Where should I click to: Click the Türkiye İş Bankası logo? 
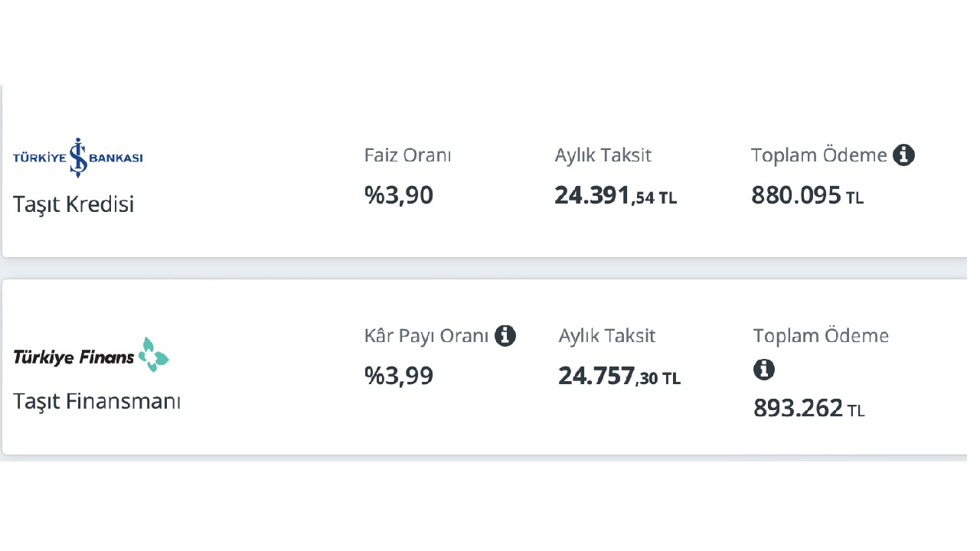click(78, 158)
